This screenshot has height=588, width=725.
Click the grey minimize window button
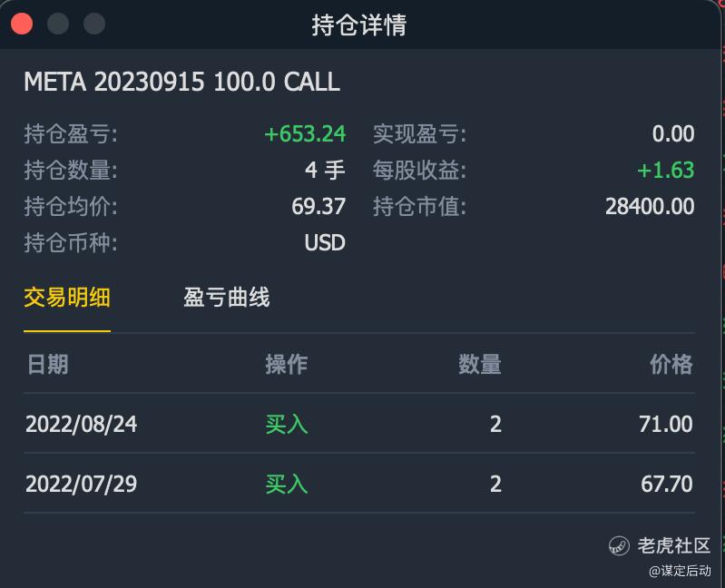point(58,24)
